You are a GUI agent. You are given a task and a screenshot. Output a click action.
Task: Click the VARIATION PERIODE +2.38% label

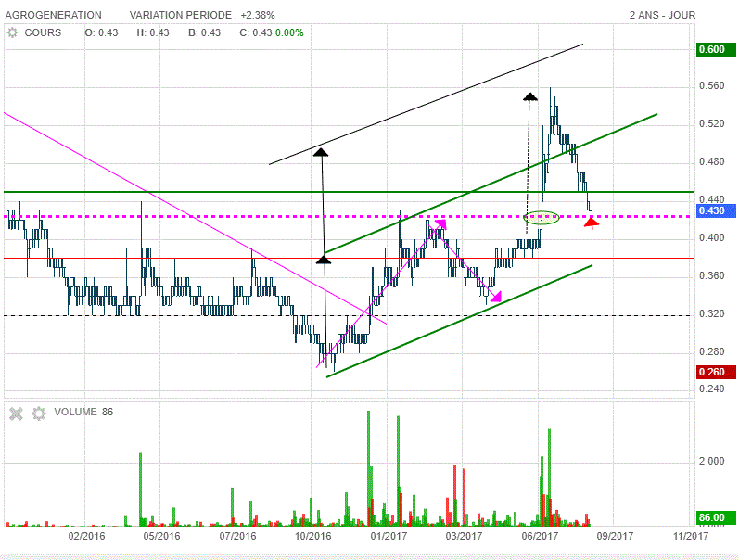[x=202, y=15]
